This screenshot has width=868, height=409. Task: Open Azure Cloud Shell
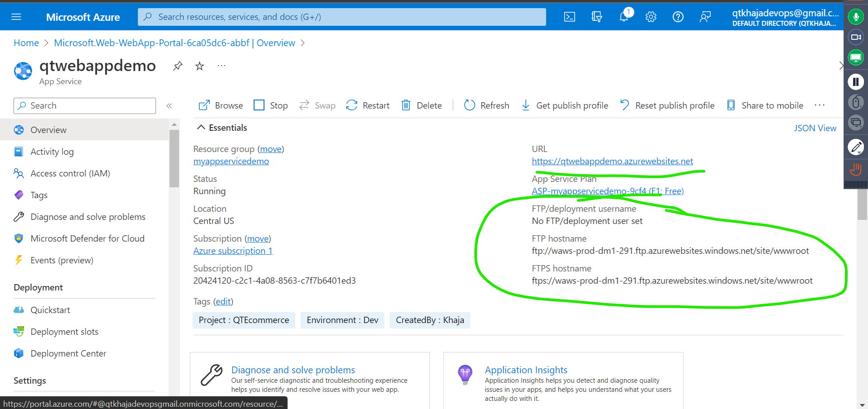pos(569,17)
